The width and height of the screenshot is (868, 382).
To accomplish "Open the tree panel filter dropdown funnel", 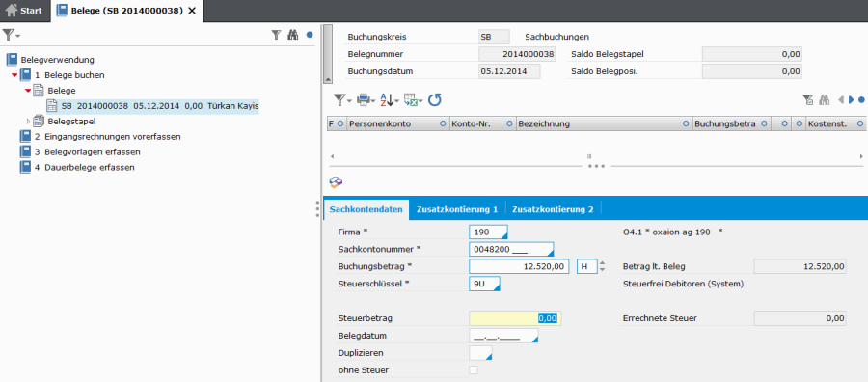I will (11, 35).
